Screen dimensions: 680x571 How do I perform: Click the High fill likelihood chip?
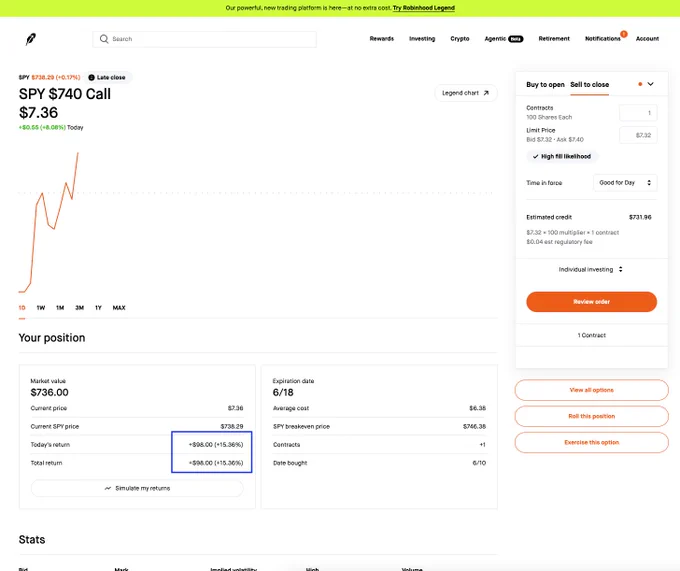point(562,157)
